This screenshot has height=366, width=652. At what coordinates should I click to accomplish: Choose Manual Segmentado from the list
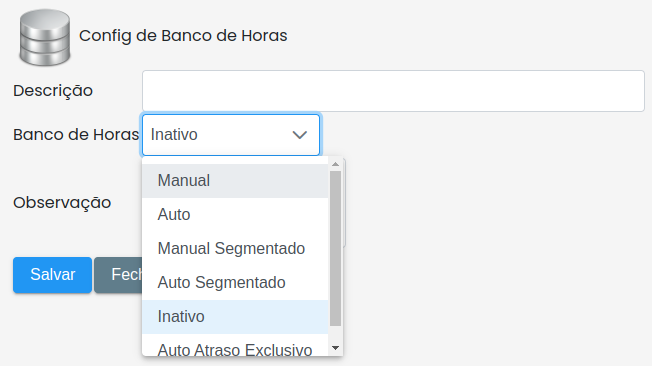(235, 249)
